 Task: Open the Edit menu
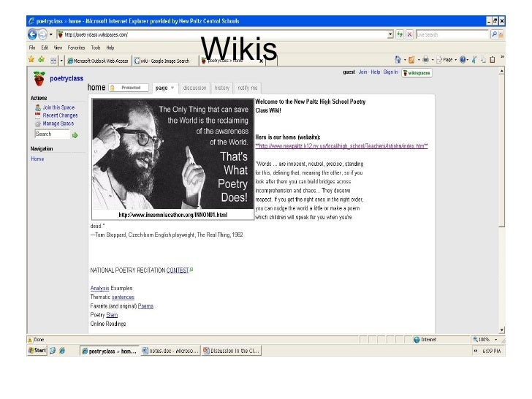(x=45, y=47)
